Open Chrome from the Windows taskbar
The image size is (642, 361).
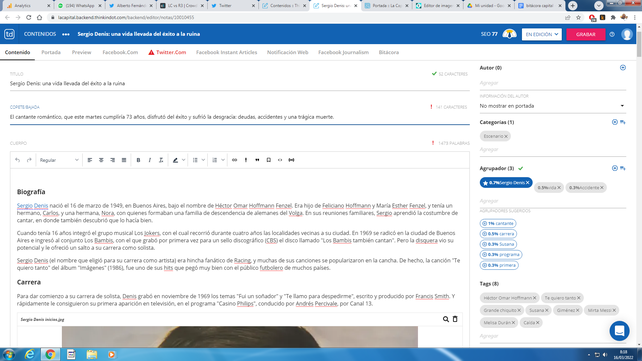click(x=50, y=354)
